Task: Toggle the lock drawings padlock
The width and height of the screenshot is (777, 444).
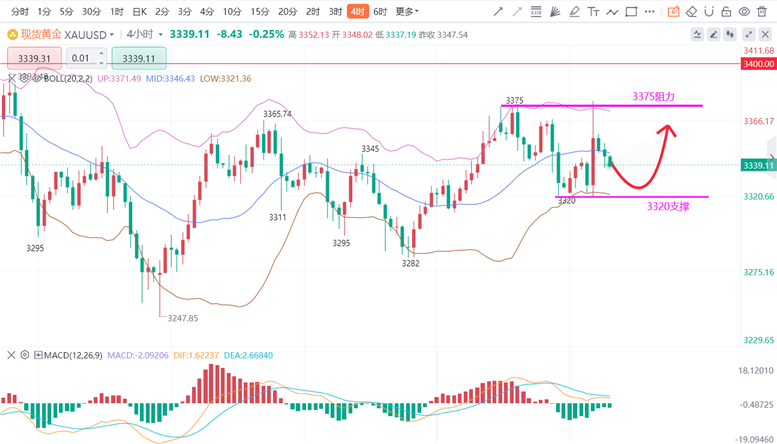Action: pos(726,12)
